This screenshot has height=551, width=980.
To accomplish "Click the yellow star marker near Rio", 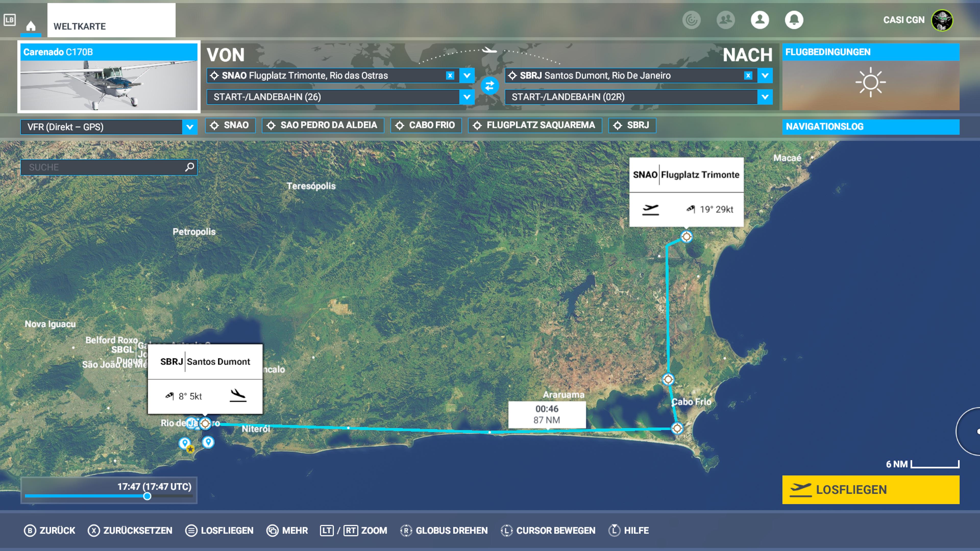I will 191,449.
